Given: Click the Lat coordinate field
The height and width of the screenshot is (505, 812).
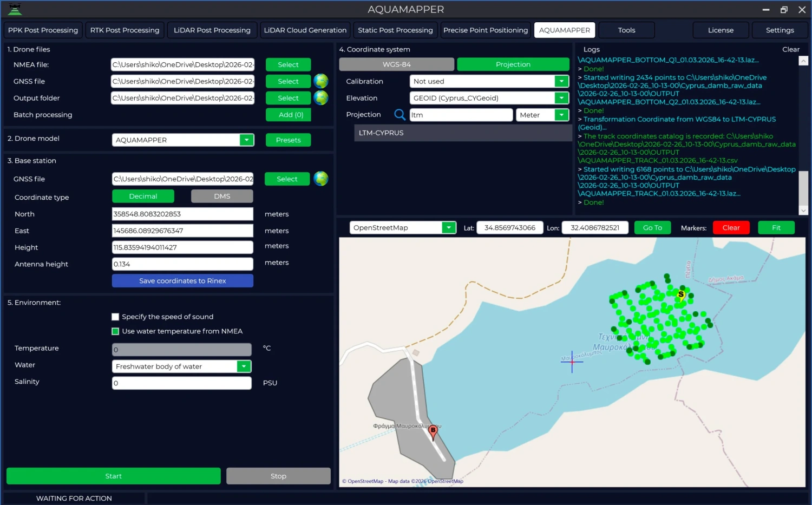Looking at the screenshot, I should click(510, 227).
